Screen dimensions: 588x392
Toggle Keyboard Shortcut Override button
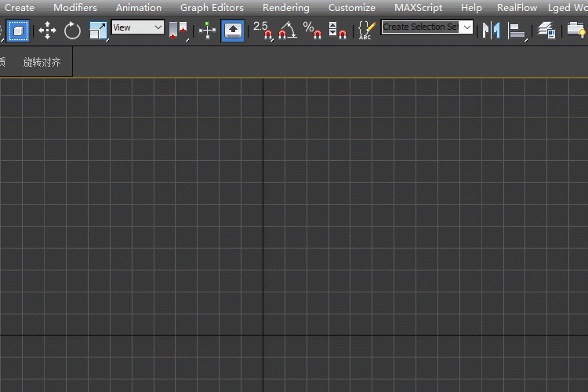[x=233, y=31]
